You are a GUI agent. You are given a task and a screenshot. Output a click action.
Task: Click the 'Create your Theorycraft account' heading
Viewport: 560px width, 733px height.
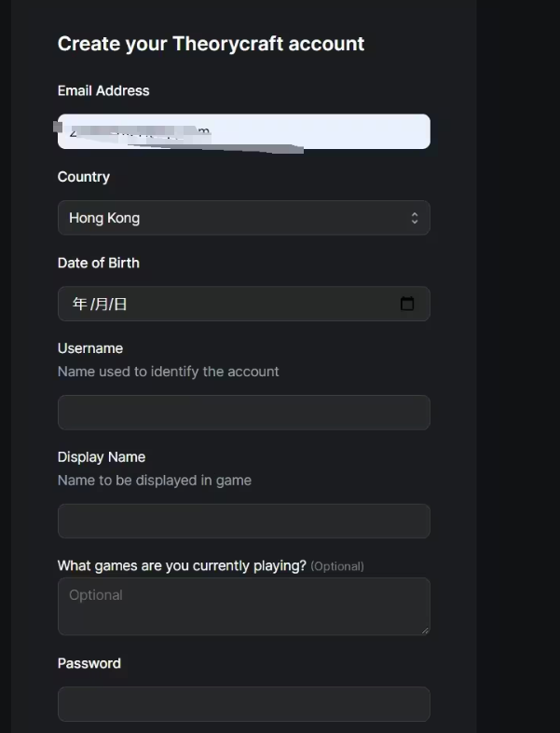pos(211,44)
